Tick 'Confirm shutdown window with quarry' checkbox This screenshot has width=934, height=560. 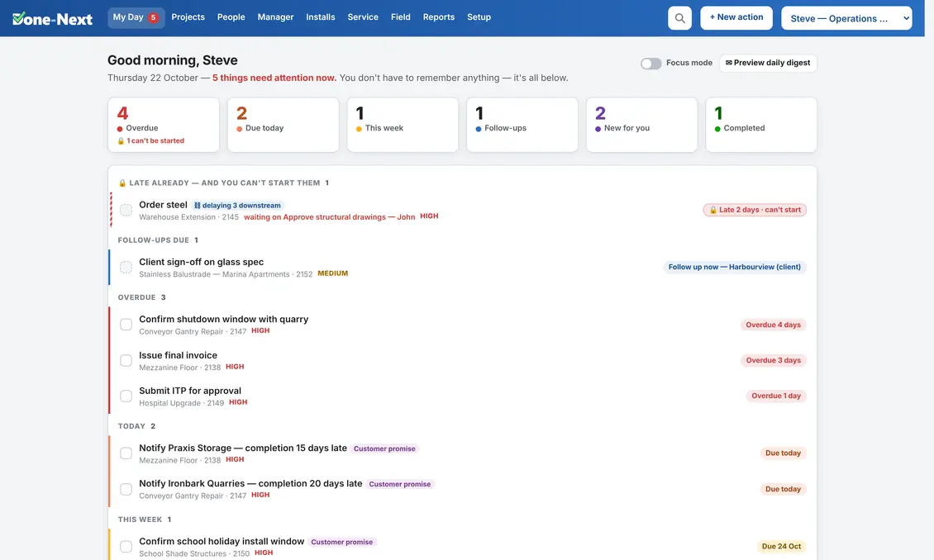(x=126, y=325)
